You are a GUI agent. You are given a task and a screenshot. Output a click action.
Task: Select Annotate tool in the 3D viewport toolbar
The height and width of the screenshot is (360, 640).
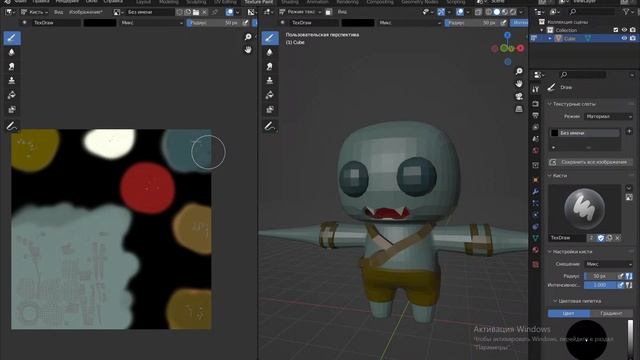269,127
